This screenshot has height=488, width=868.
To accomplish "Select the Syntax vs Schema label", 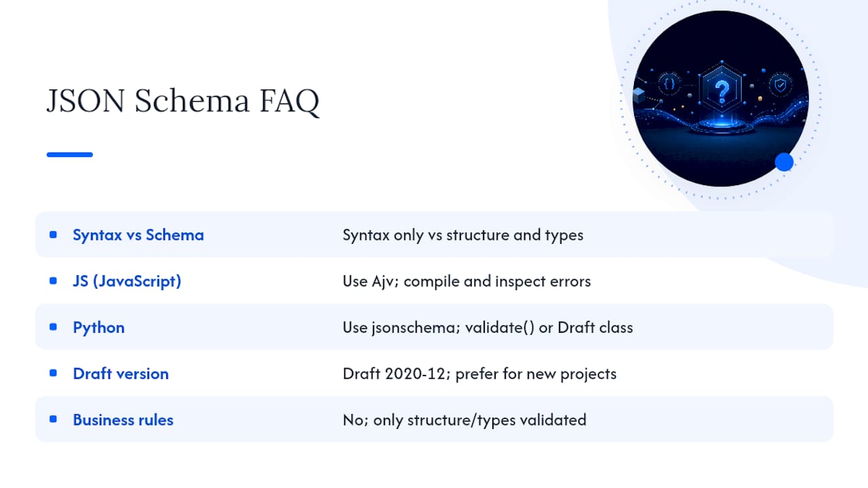I will point(138,235).
